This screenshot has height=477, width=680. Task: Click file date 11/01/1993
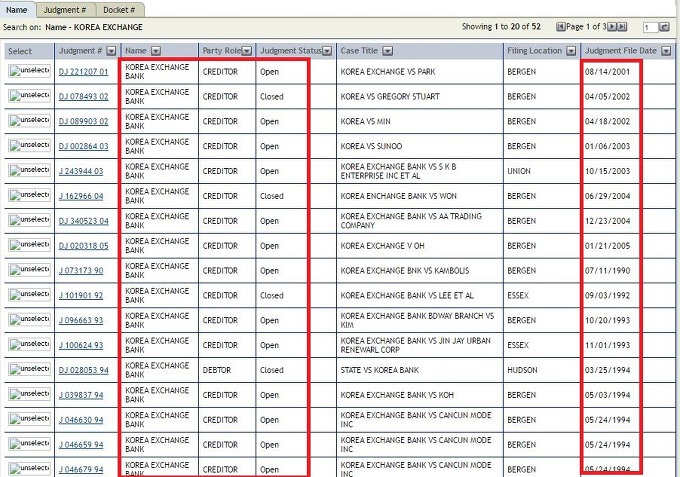click(607, 345)
